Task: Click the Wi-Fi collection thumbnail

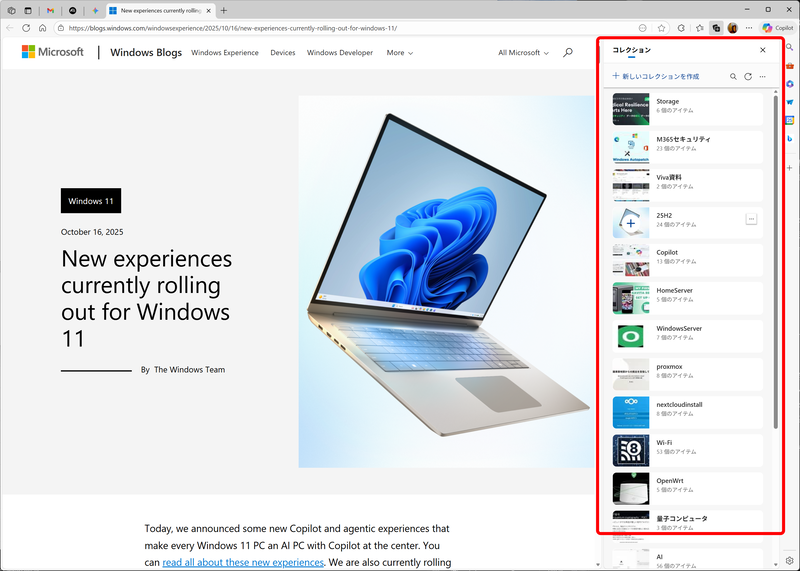Action: click(x=631, y=451)
